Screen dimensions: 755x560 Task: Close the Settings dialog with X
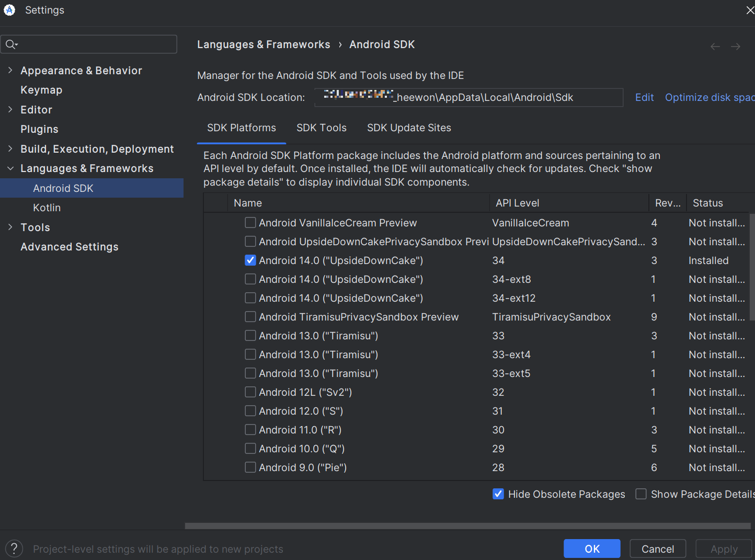pyautogui.click(x=750, y=10)
